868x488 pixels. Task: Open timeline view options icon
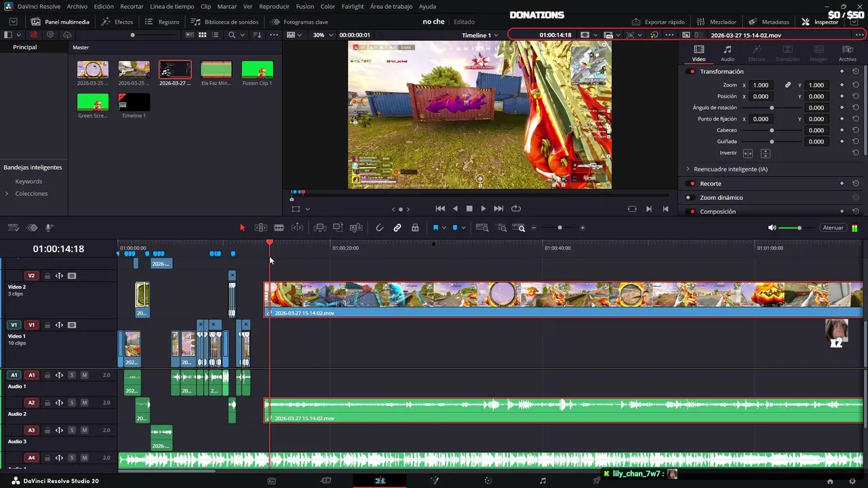[14, 228]
